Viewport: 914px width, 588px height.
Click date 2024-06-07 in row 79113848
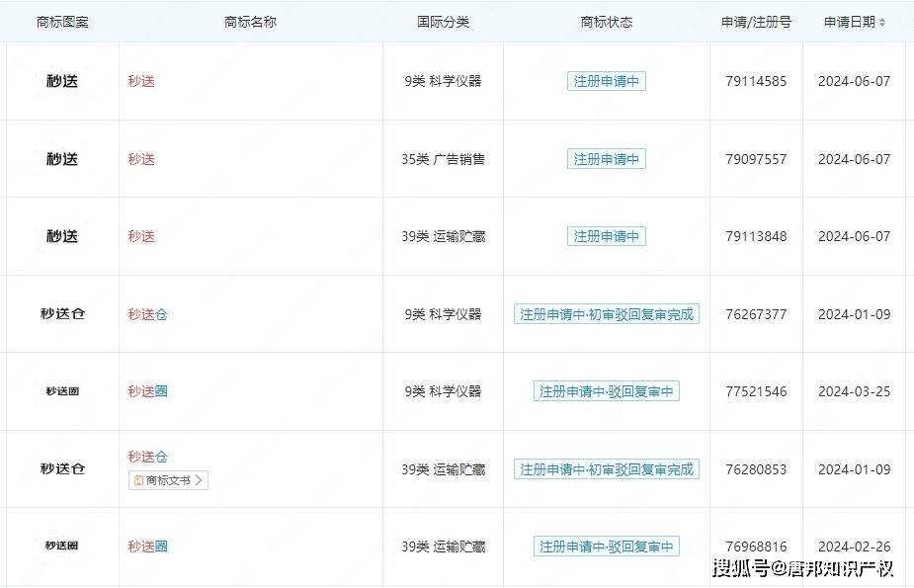(854, 236)
